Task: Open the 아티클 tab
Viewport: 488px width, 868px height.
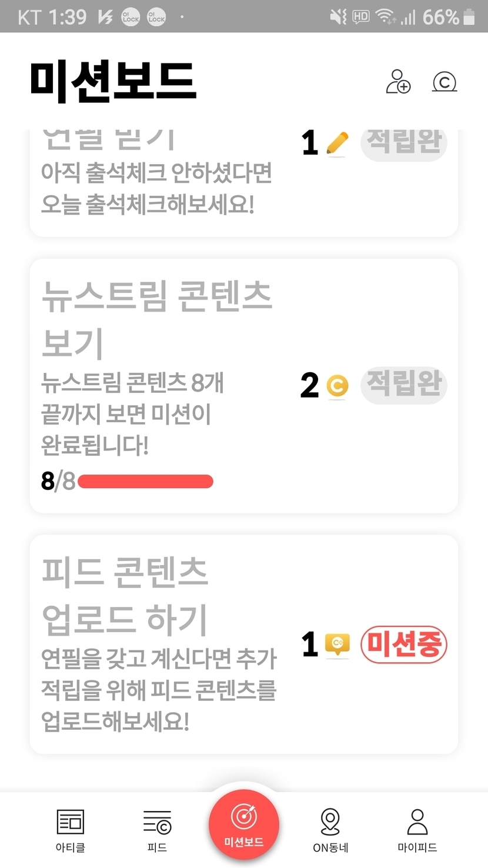Action: [x=70, y=830]
